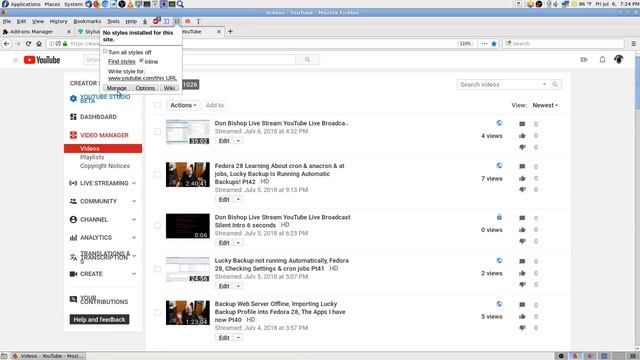Click the YouTube logo
The image size is (640, 360).
tap(42, 60)
